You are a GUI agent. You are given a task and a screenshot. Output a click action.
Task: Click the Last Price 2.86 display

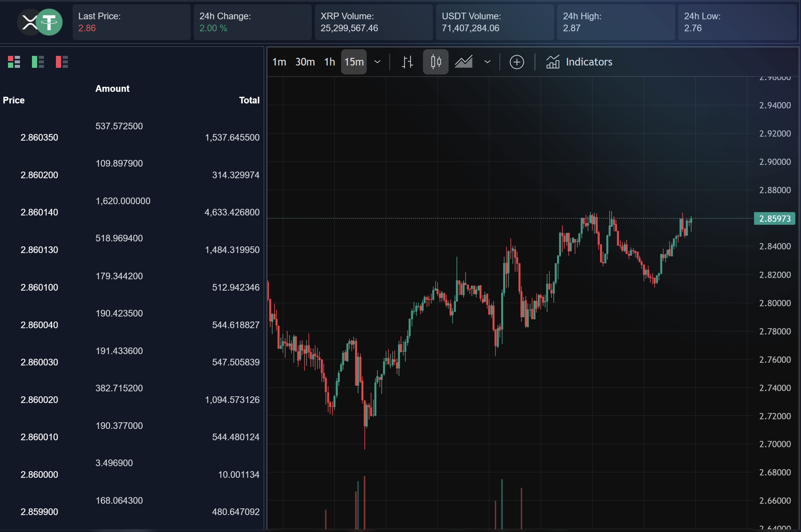(x=87, y=29)
